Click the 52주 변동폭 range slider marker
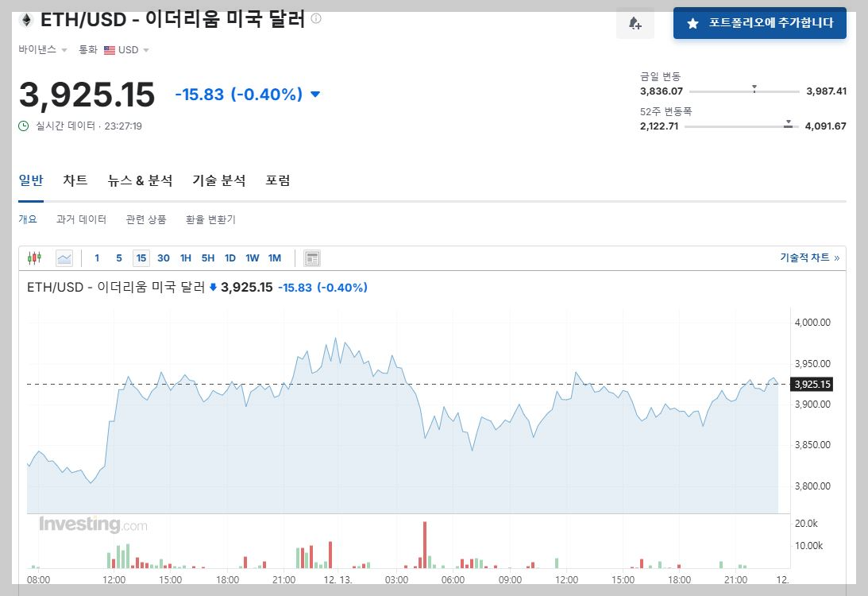868x596 pixels. click(x=788, y=124)
